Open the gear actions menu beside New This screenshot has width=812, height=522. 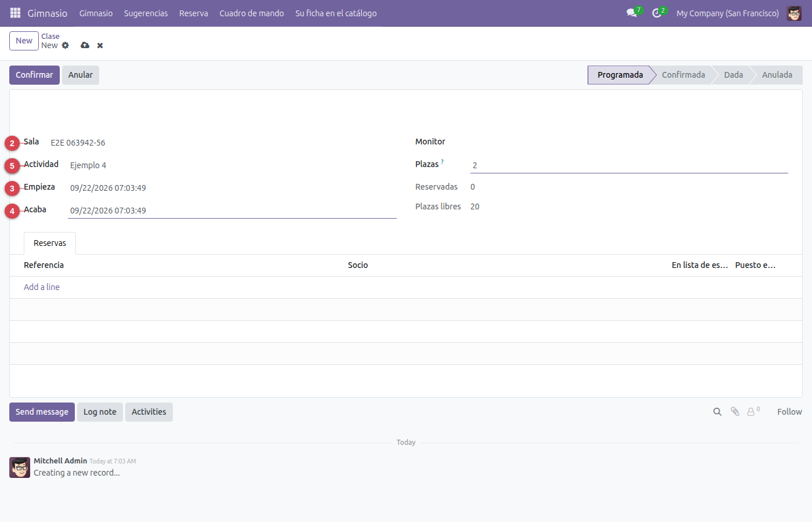tap(66, 45)
